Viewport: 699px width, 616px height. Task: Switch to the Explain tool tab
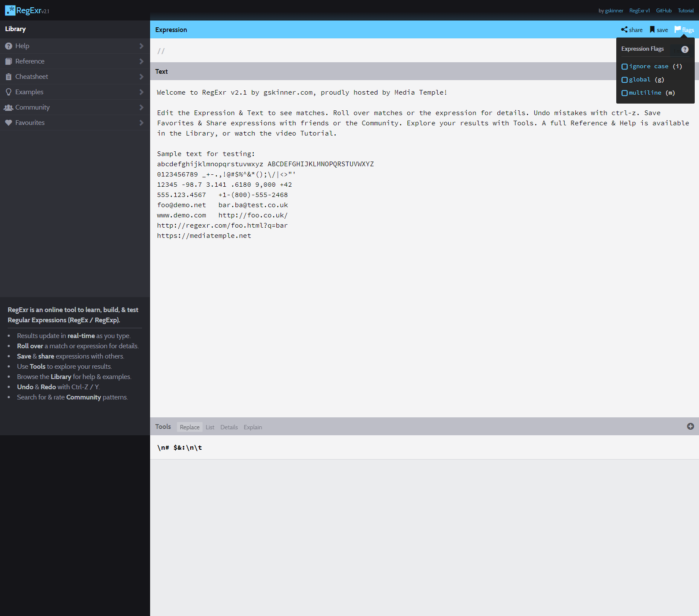point(253,427)
